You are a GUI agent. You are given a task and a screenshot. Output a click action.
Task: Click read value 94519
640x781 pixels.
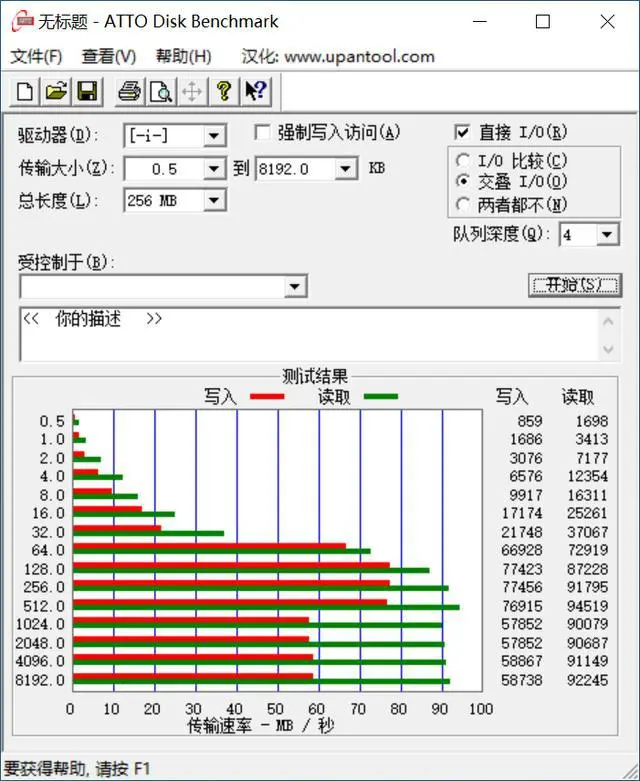(587, 606)
